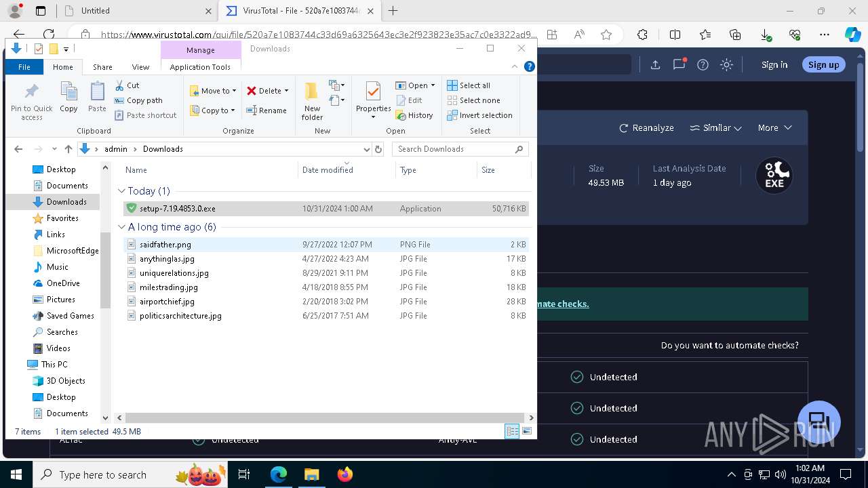Click Select none in ribbon
The height and width of the screenshot is (488, 868).
click(x=473, y=100)
